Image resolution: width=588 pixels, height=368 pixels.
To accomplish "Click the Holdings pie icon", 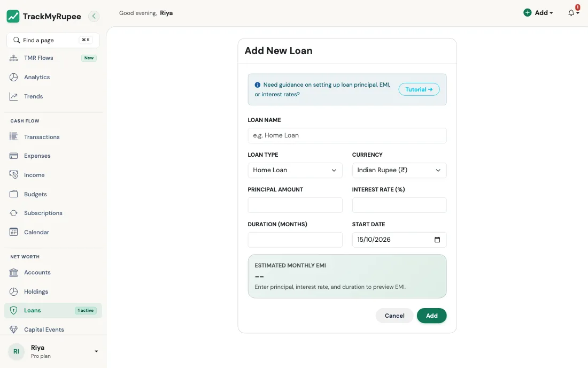I will (x=13, y=292).
